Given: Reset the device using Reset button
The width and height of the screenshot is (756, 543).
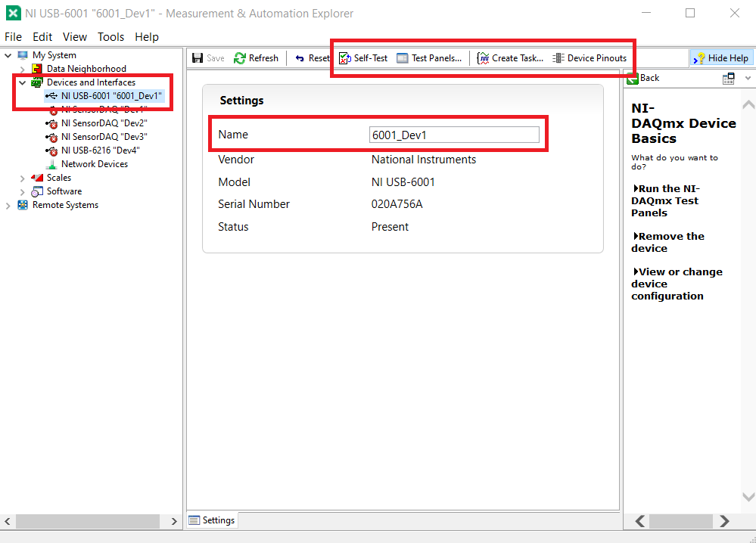Looking at the screenshot, I should point(312,58).
